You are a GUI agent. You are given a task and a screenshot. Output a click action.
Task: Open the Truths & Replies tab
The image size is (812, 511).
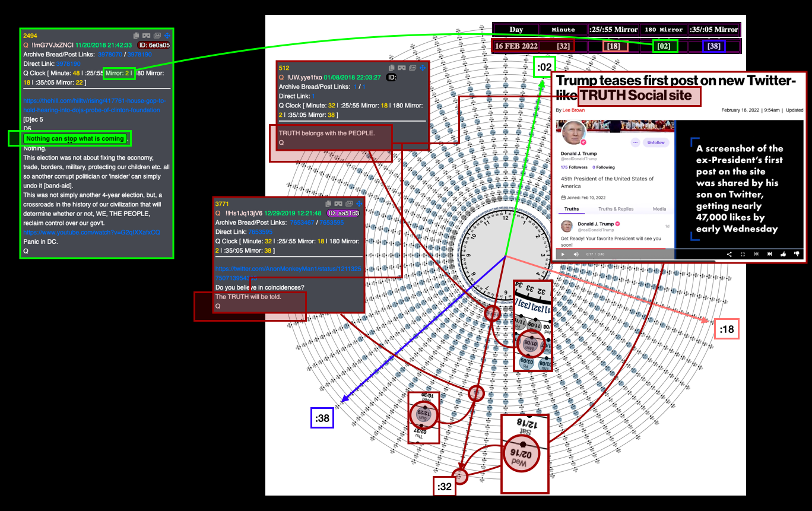point(616,209)
